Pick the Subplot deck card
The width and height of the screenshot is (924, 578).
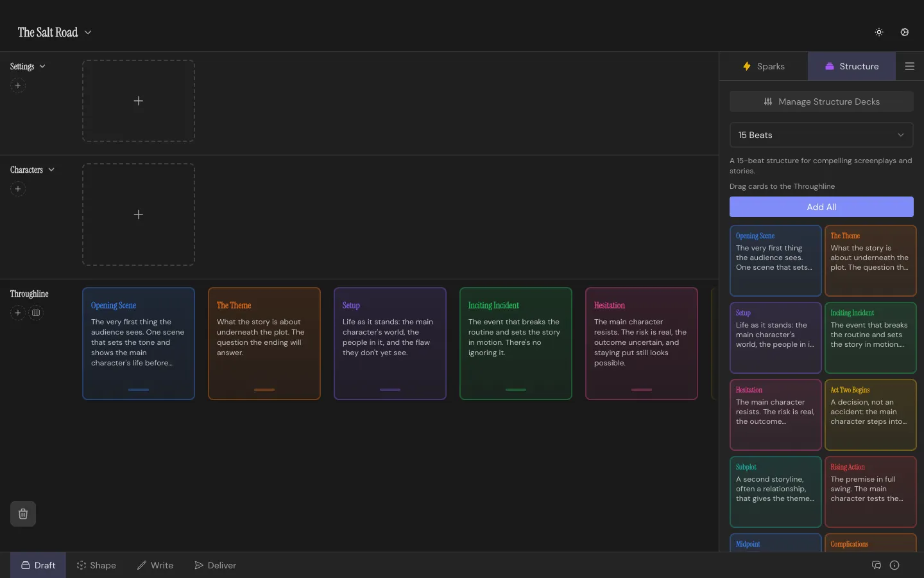pyautogui.click(x=776, y=492)
